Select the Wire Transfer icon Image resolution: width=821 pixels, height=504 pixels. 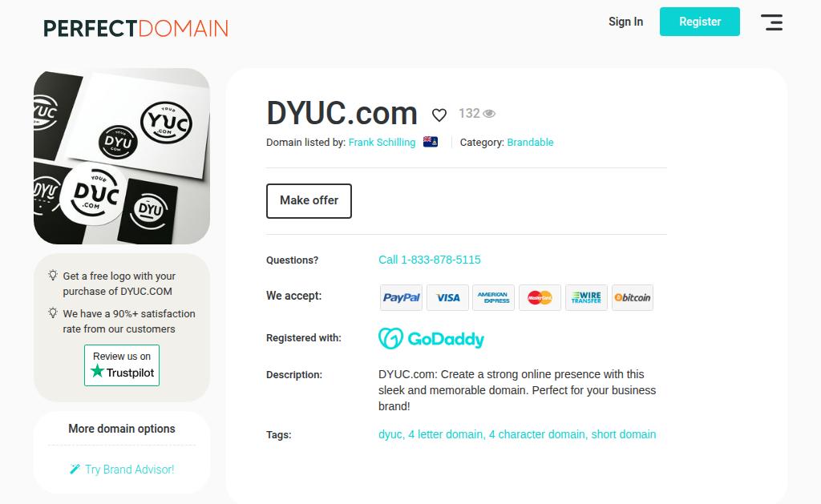586,298
